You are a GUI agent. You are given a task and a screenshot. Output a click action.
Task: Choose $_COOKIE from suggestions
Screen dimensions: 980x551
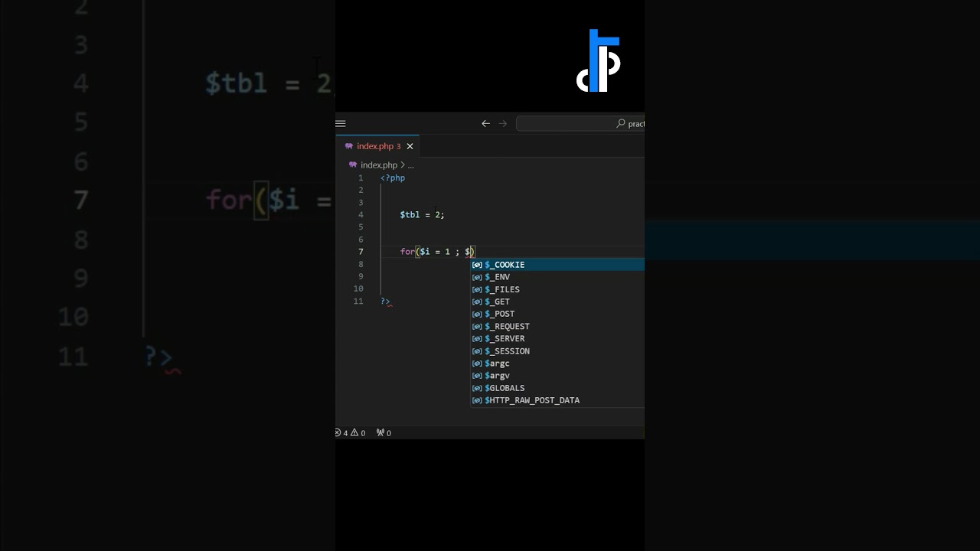click(x=557, y=265)
